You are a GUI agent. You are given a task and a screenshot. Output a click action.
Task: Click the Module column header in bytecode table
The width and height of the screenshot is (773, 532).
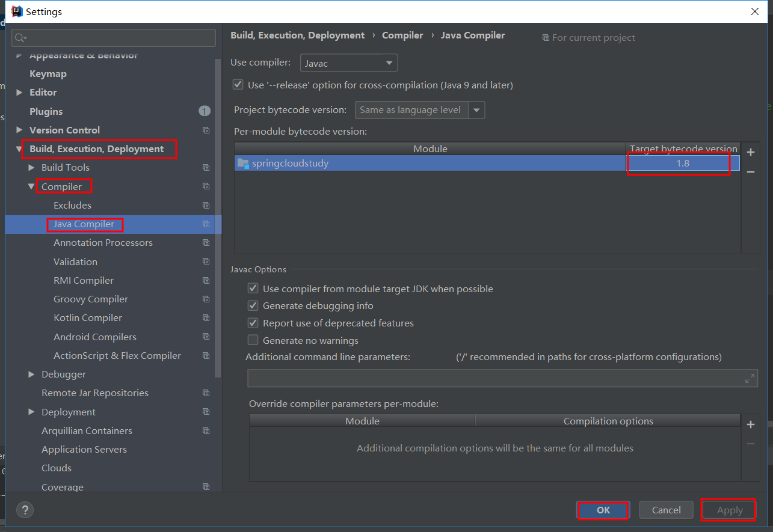tap(430, 148)
